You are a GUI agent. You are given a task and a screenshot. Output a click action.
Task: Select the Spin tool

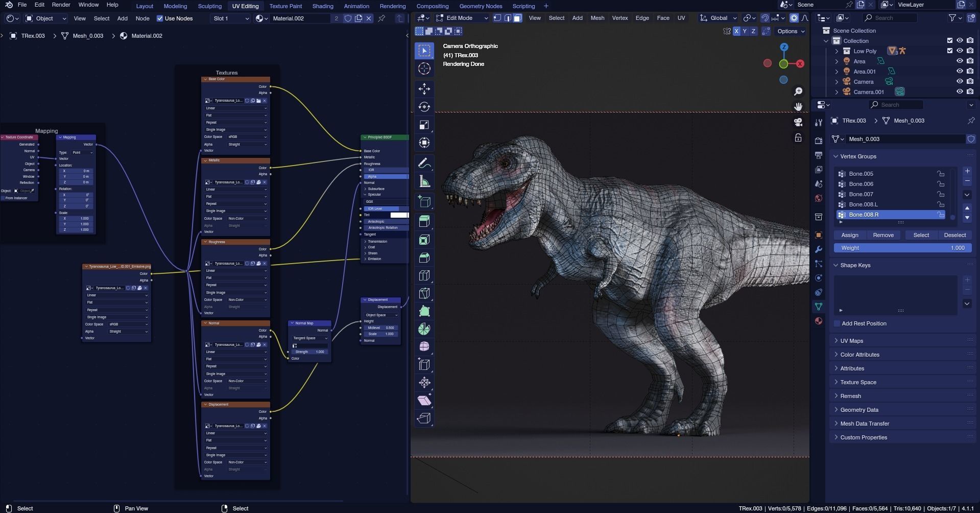click(424, 329)
